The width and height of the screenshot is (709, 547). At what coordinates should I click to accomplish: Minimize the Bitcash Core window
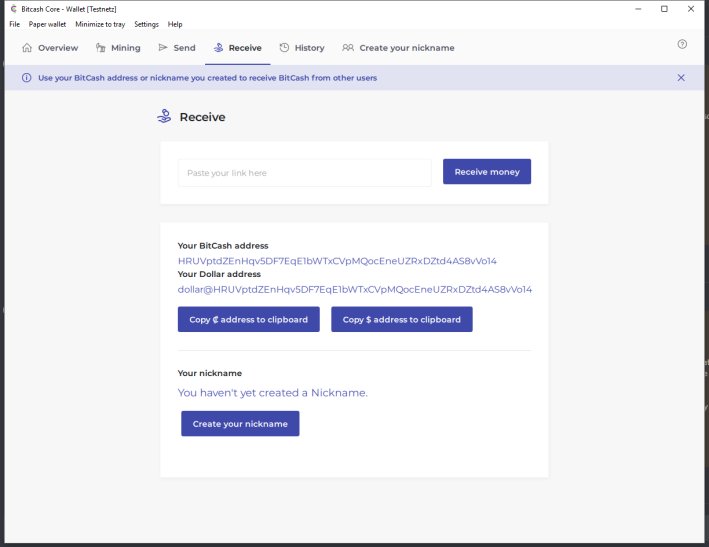[638, 9]
